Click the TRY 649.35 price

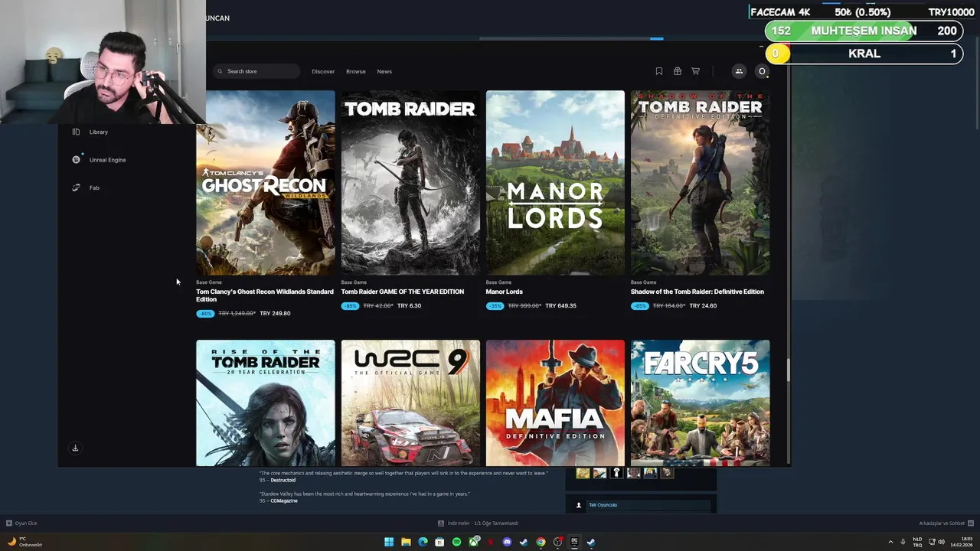click(x=561, y=305)
